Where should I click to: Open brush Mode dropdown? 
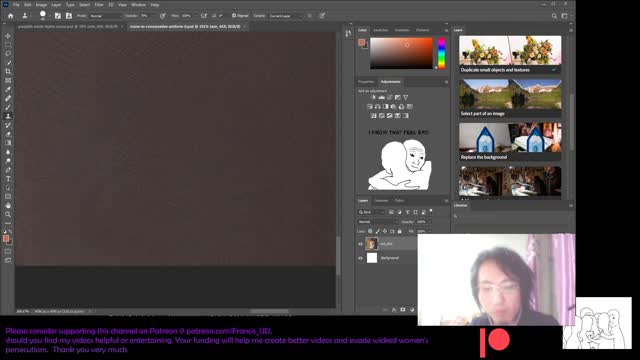click(105, 16)
